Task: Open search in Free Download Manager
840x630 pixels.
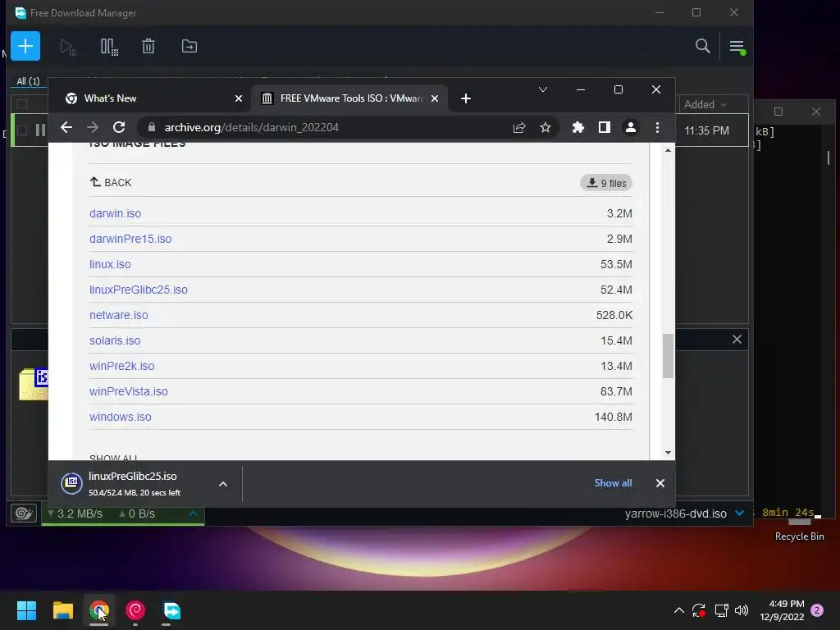Action: (702, 46)
